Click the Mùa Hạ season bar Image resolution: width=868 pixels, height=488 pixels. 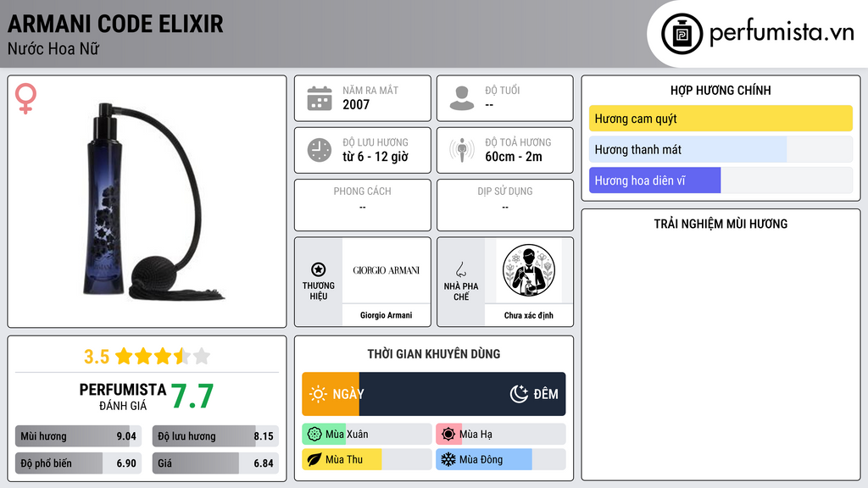[501, 435]
